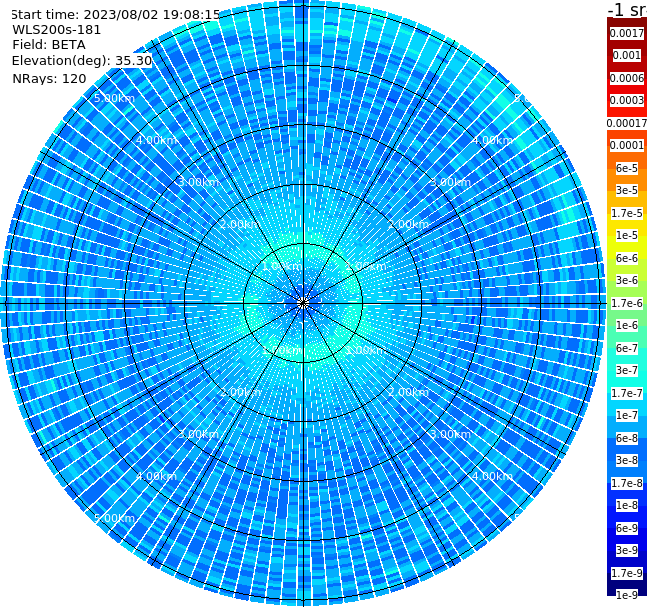Click the 1e-7 colorbar label

[627, 415]
